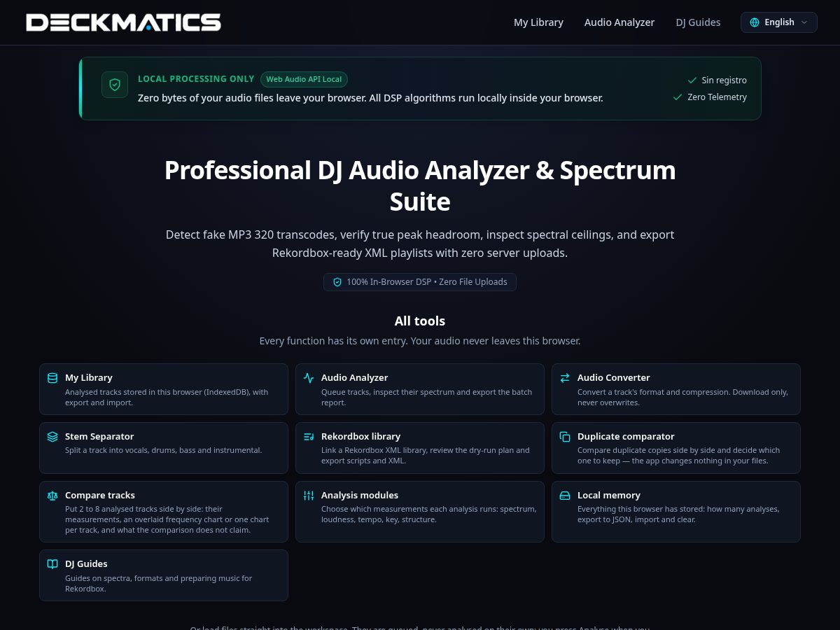Click 'Compare duplicate copies side by side' description

(678, 456)
